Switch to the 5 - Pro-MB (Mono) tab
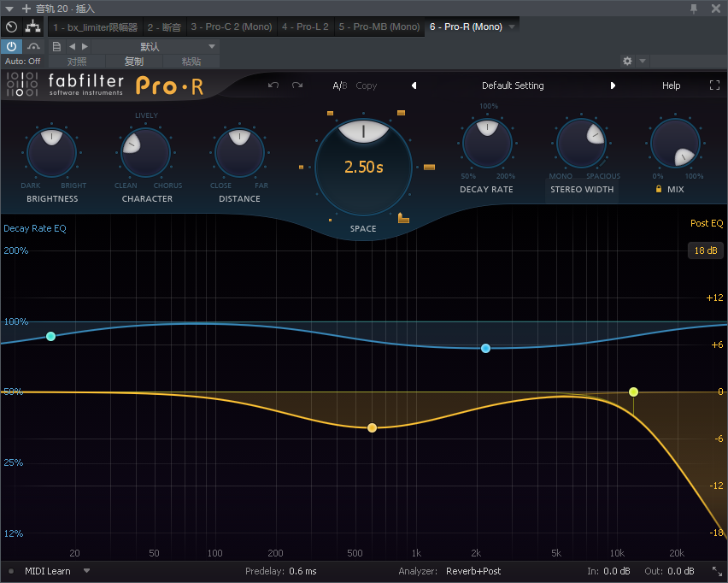 (379, 27)
